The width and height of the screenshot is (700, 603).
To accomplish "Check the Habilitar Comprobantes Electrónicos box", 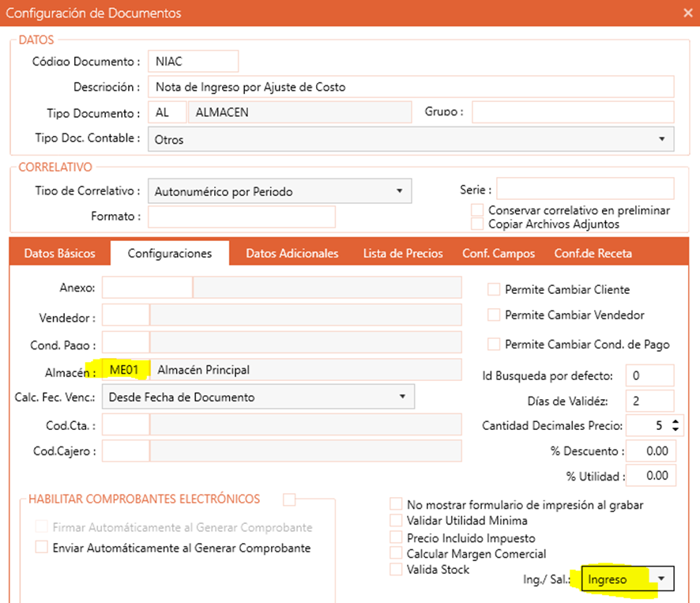I will 290,499.
